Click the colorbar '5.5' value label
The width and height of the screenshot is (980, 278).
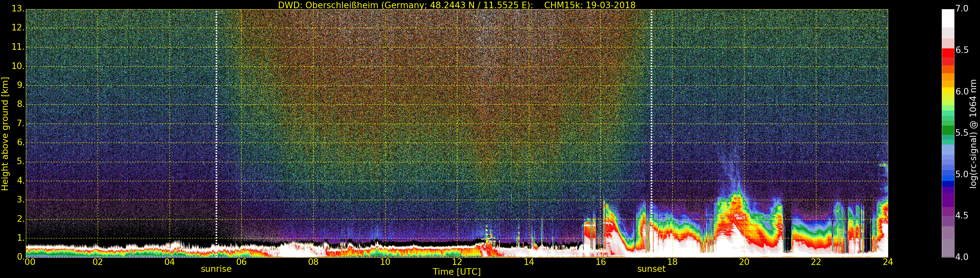click(x=962, y=133)
